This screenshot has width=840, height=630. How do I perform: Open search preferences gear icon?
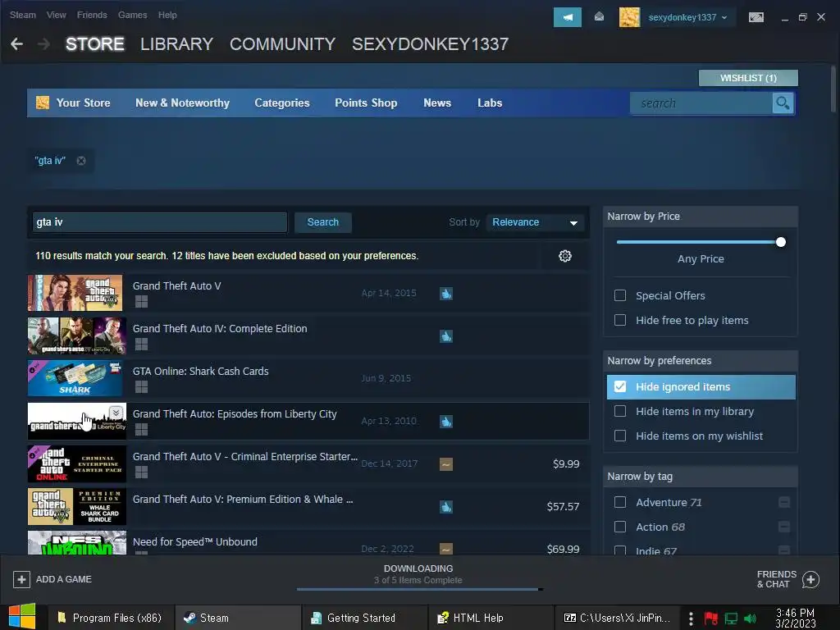pos(564,256)
